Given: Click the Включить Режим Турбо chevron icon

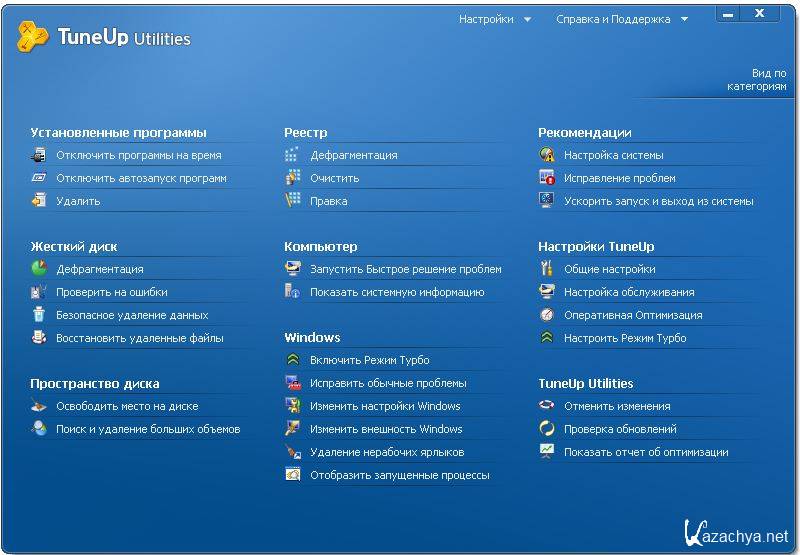Looking at the screenshot, I should click(293, 360).
